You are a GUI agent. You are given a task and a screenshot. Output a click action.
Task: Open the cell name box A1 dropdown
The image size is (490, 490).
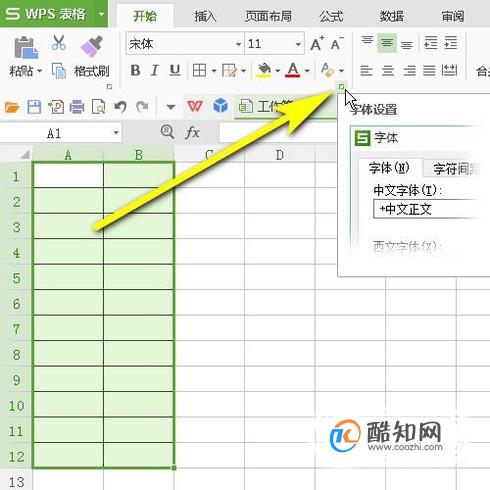click(116, 133)
